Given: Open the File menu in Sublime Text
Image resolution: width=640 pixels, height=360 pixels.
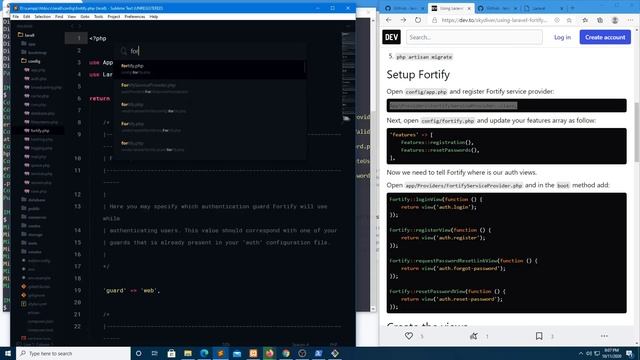Looking at the screenshot, I should (16, 17).
